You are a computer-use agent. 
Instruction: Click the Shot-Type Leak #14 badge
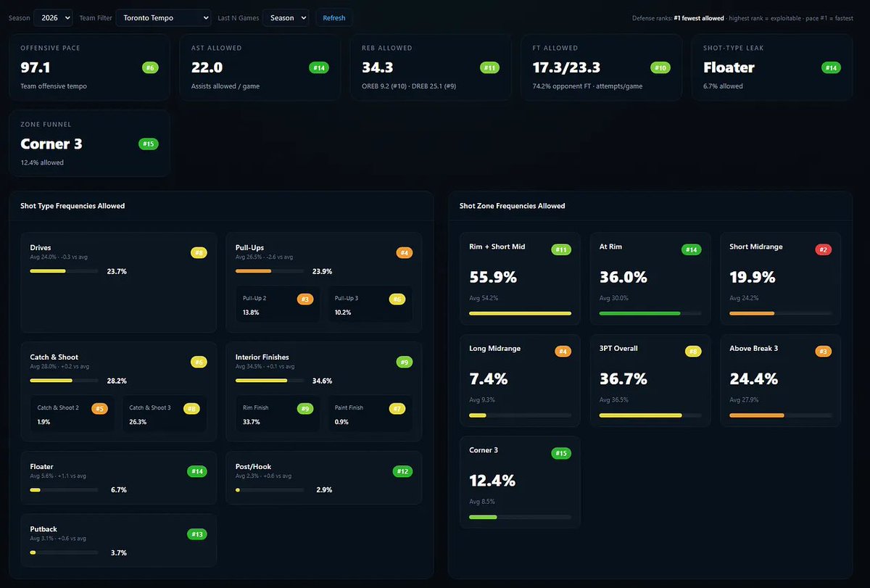[831, 67]
